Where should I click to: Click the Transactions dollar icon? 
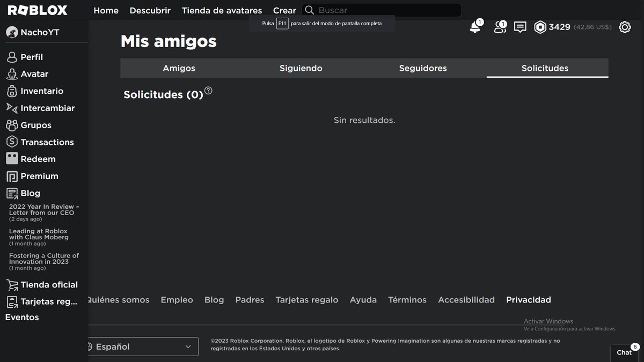pyautogui.click(x=12, y=142)
